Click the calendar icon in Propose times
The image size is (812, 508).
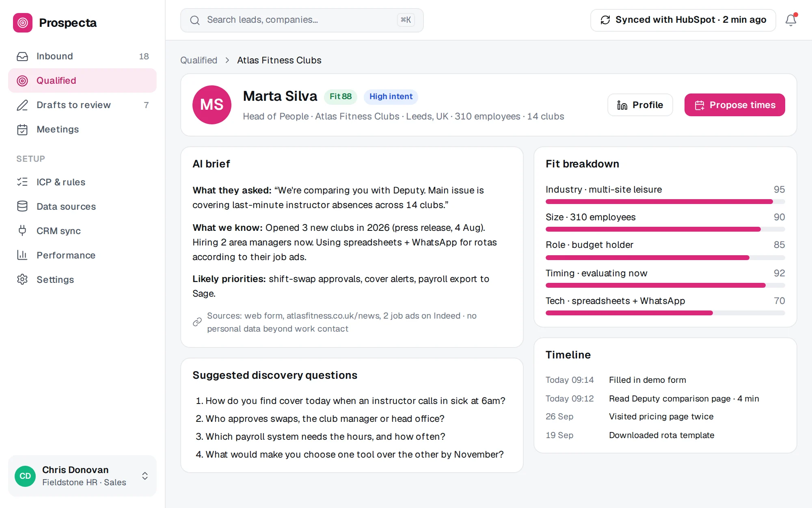click(x=700, y=105)
